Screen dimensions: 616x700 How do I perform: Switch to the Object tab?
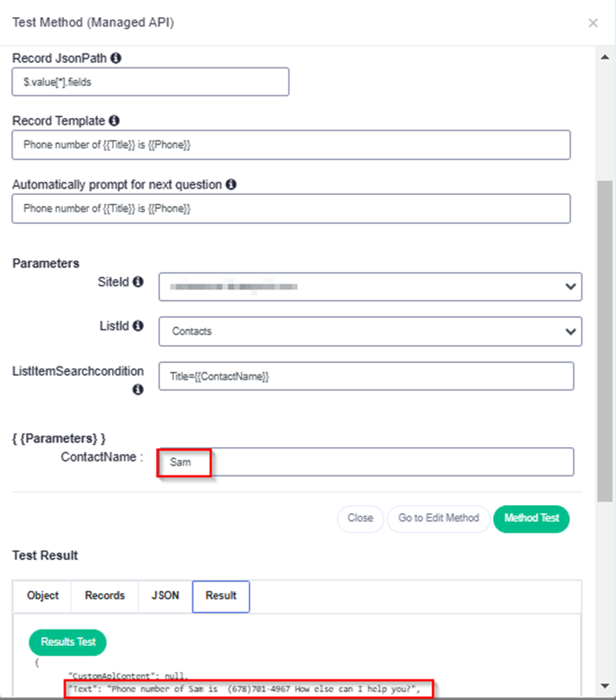coord(42,596)
